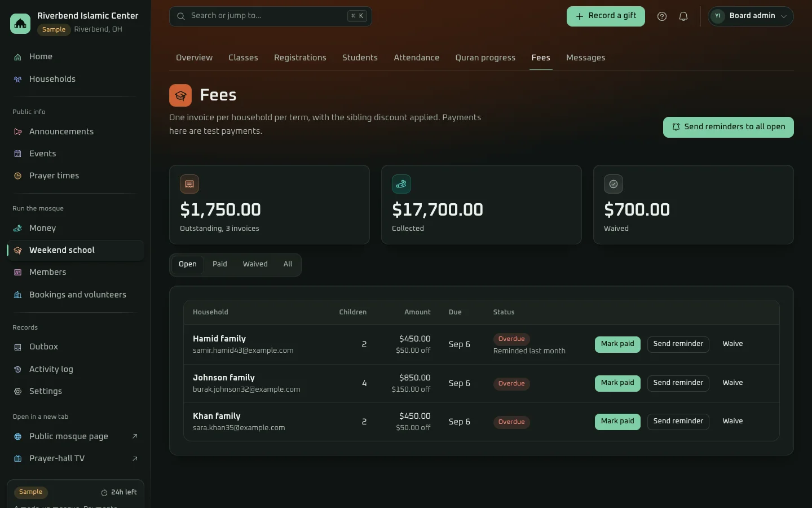Select the Open invoices filter
The image size is (812, 508).
click(x=188, y=265)
